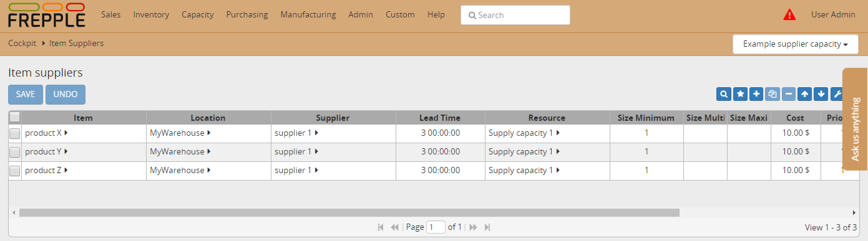Click the page number input box
Screen dimensions: 868x241
pos(436,227)
